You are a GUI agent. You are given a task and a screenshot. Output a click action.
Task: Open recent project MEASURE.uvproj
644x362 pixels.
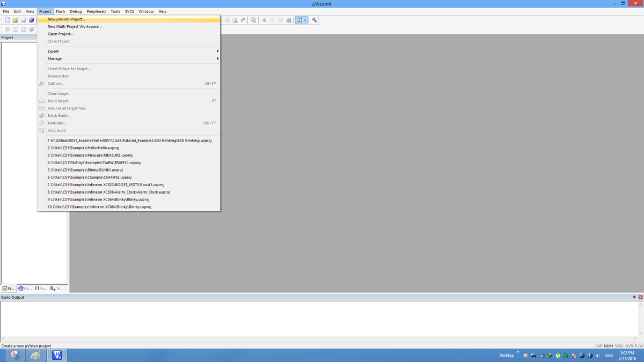129,155
